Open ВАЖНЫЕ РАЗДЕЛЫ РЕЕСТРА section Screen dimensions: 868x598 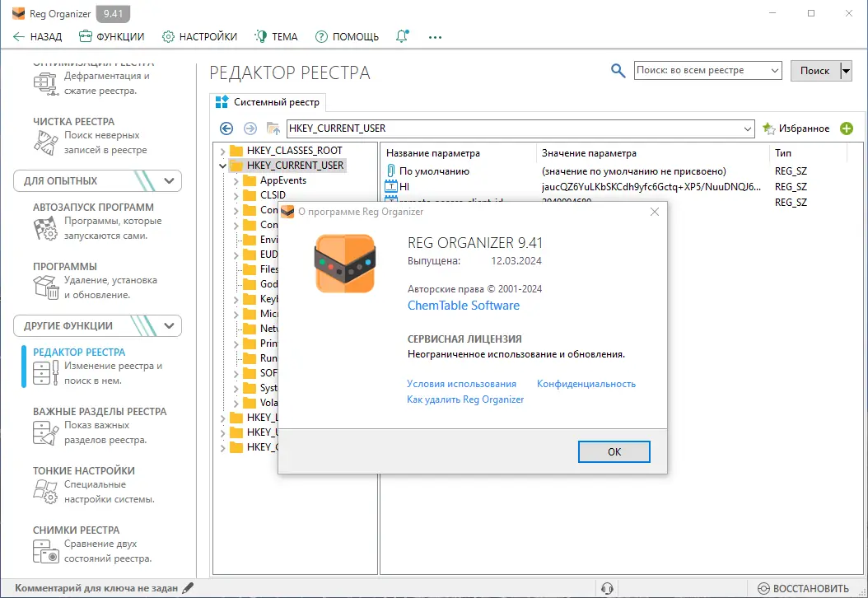click(x=100, y=425)
